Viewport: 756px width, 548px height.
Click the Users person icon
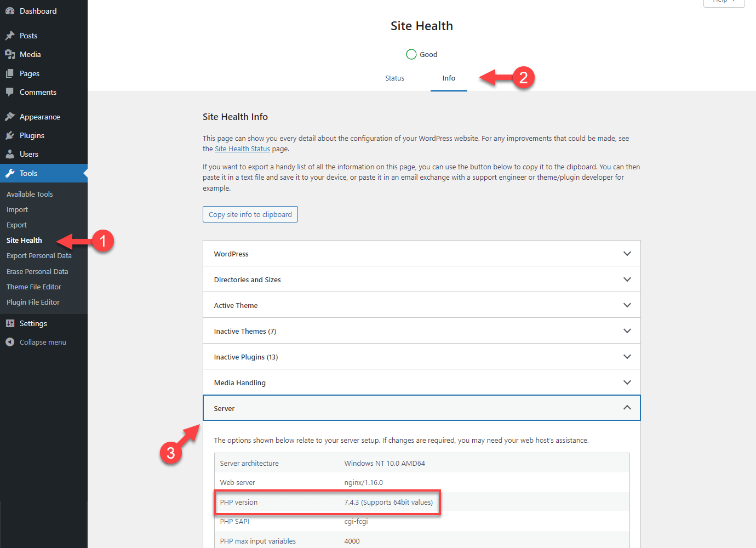(x=10, y=154)
